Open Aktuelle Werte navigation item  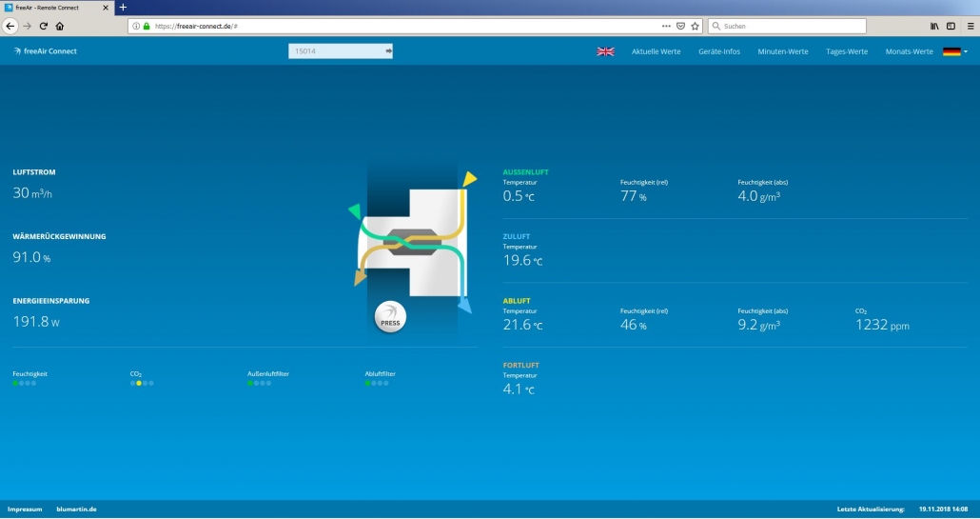[657, 51]
